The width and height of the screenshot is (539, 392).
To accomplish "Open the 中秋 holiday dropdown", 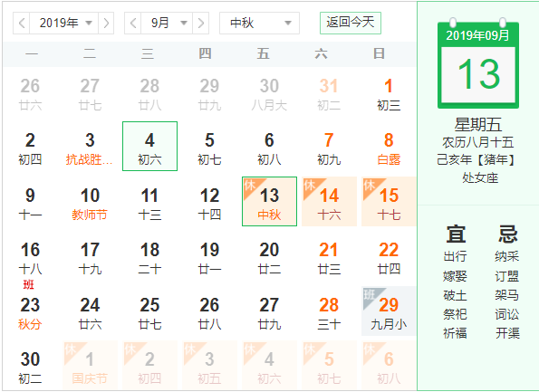I will coord(259,23).
